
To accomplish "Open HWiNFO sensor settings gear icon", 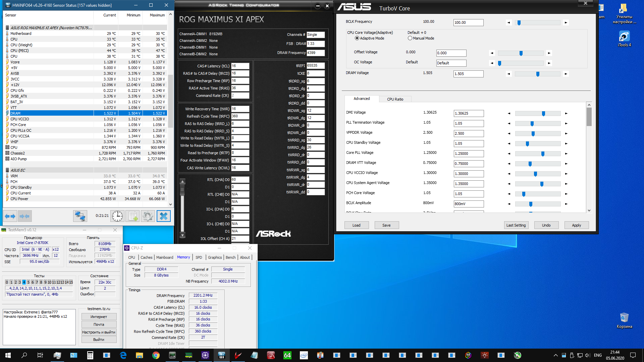I will coord(148,216).
